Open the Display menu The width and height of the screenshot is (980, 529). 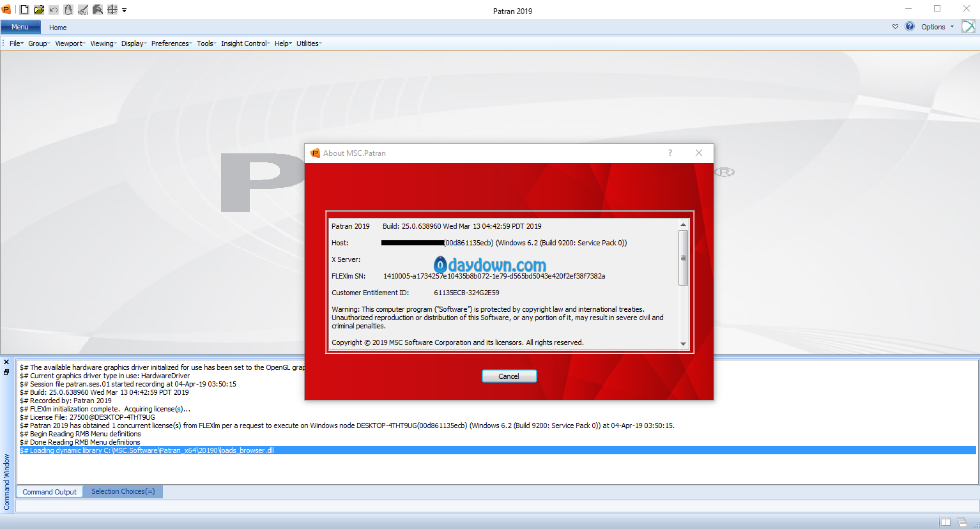134,43
